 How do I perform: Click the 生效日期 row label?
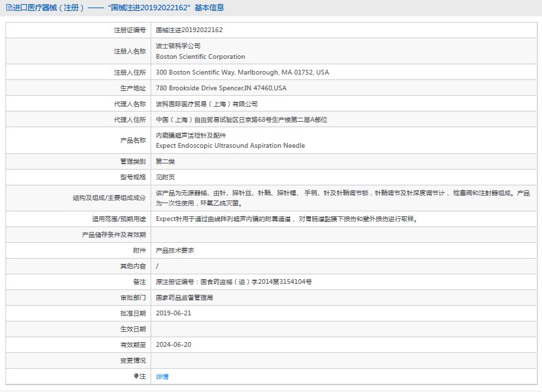click(133, 329)
